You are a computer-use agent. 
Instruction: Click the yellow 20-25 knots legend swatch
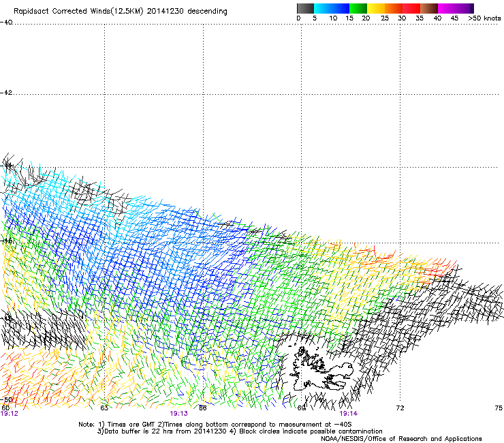[x=376, y=8]
